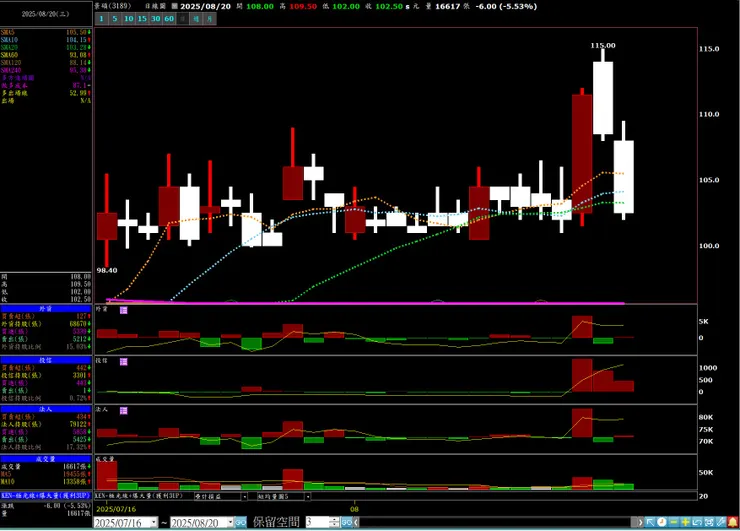Viewport: 740px width, 531px height.
Task: Open the start date 2025/07/16 dropdown
Action: [x=154, y=523]
